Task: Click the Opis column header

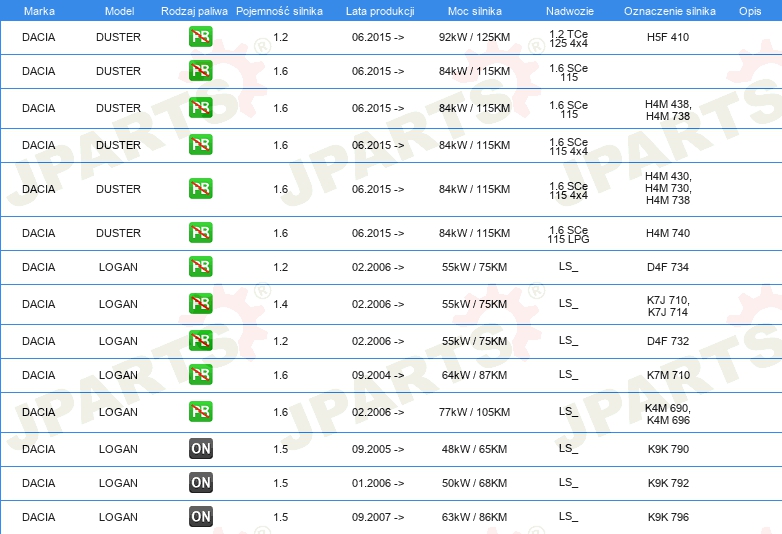Action: tap(750, 11)
